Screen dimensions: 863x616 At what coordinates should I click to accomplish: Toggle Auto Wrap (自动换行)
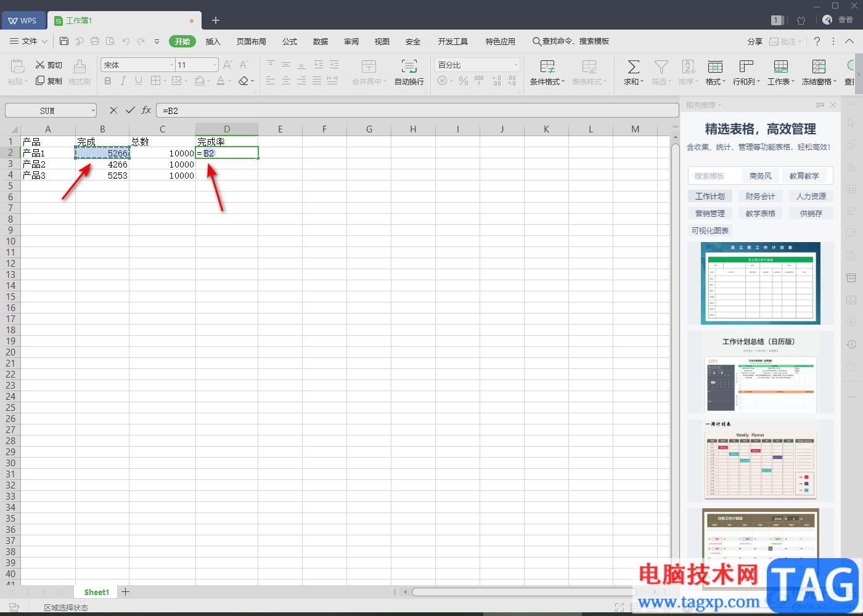point(409,72)
